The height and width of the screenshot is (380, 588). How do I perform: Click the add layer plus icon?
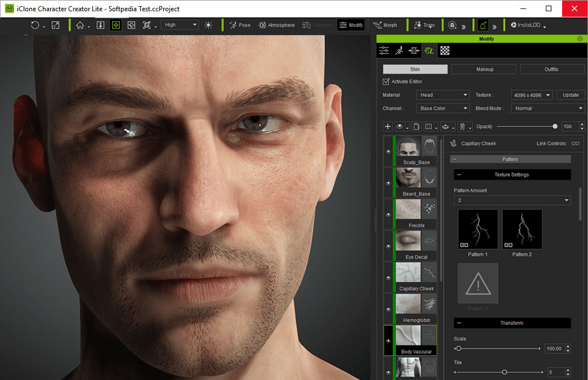click(387, 126)
